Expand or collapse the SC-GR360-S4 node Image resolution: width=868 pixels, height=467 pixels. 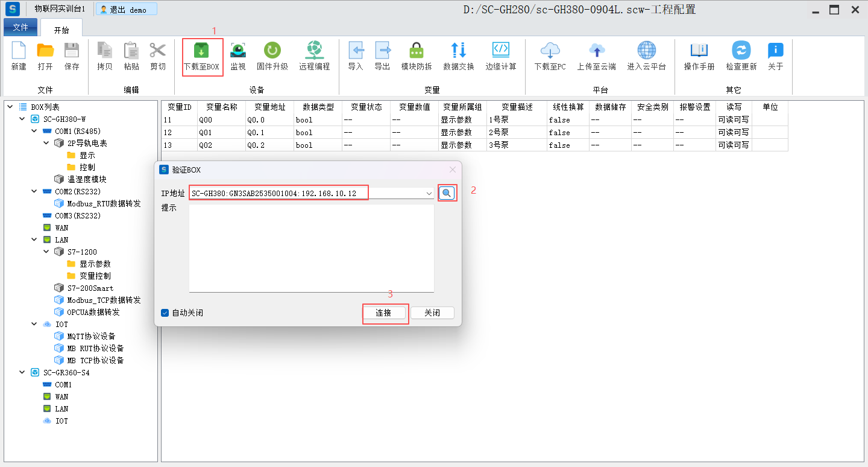22,373
